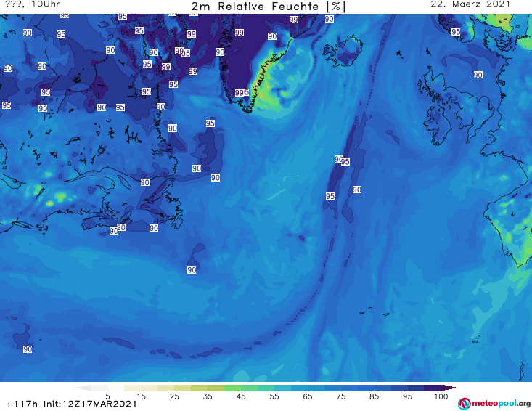Click the 90 contour label over the North Sea
532x411 pixels.
478,75
